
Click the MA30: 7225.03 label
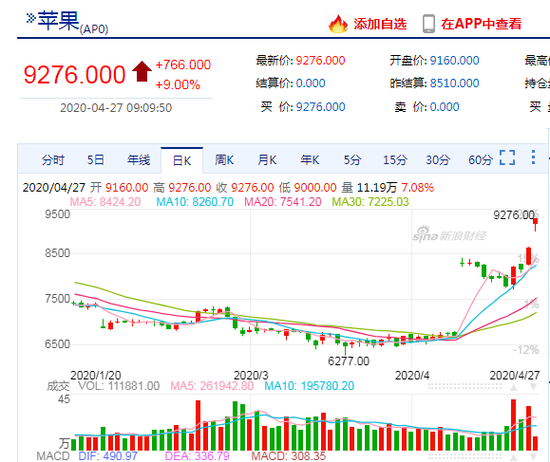click(370, 202)
